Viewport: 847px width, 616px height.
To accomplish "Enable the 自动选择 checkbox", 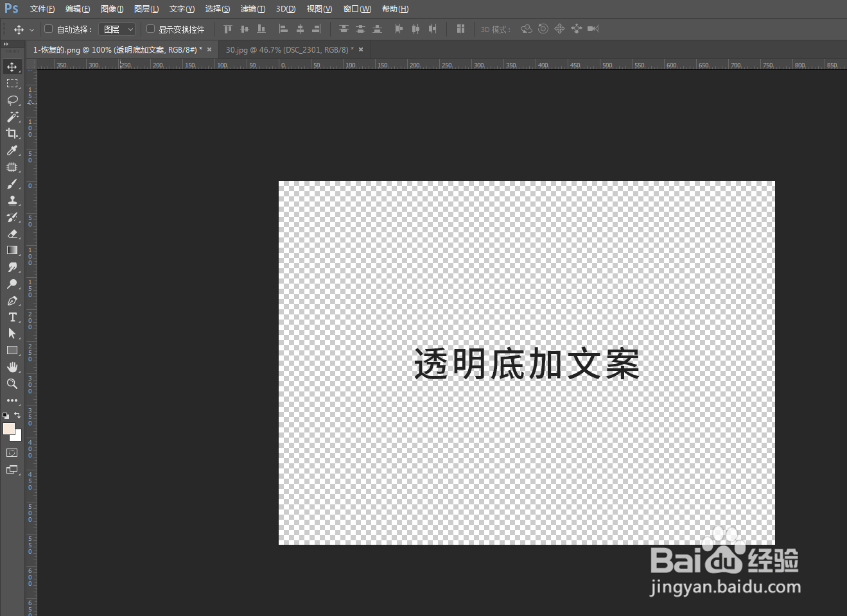I will (48, 29).
